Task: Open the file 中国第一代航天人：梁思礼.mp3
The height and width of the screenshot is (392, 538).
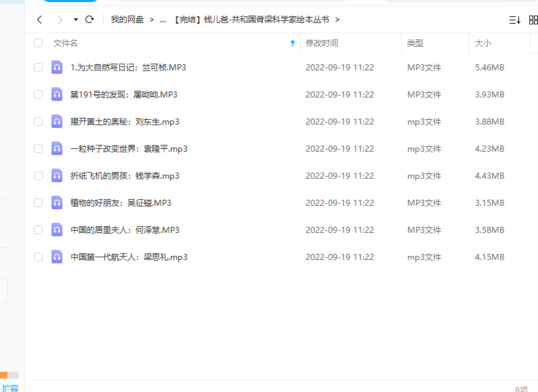Action: tap(129, 257)
